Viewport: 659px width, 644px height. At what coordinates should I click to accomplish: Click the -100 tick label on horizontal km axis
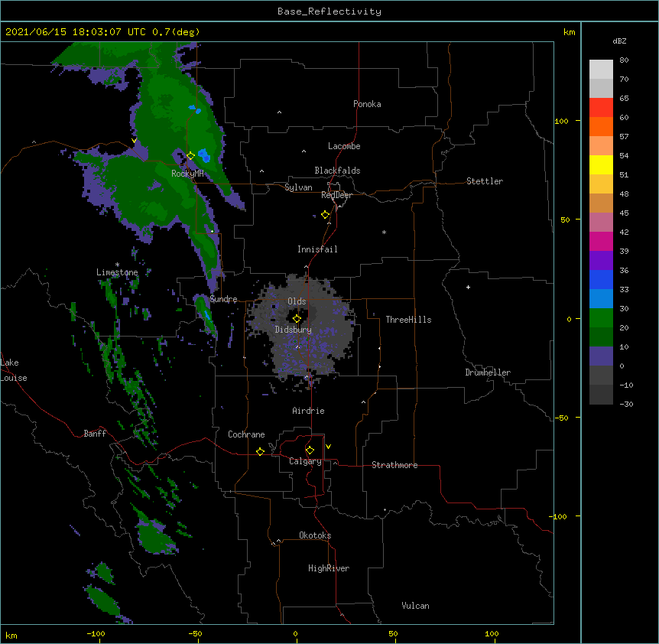tap(96, 633)
